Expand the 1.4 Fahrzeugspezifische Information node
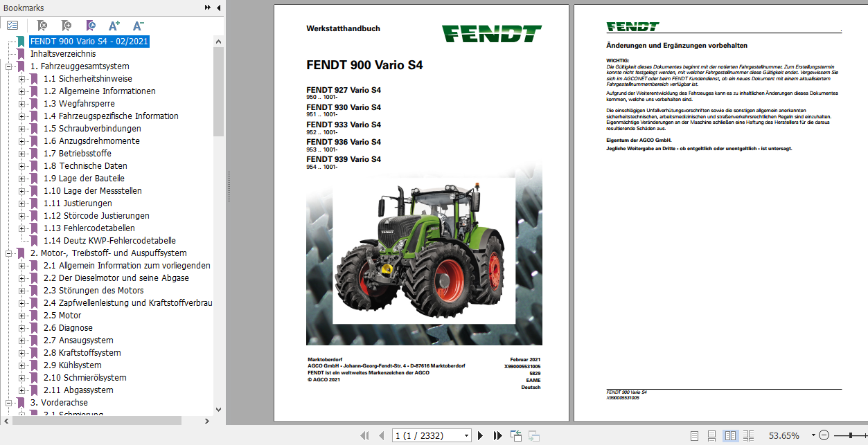 21,116
